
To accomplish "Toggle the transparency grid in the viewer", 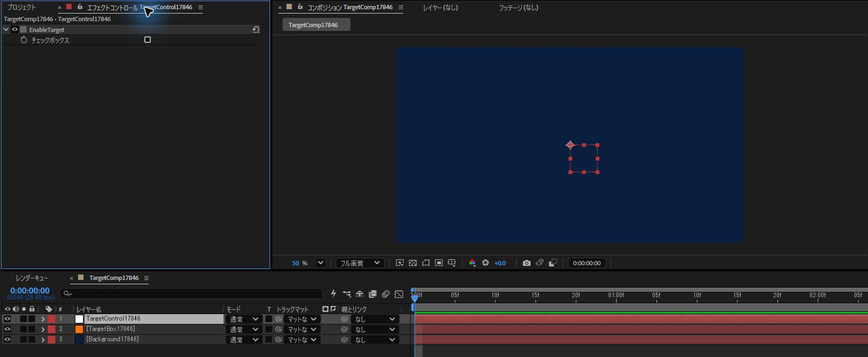I will (413, 263).
